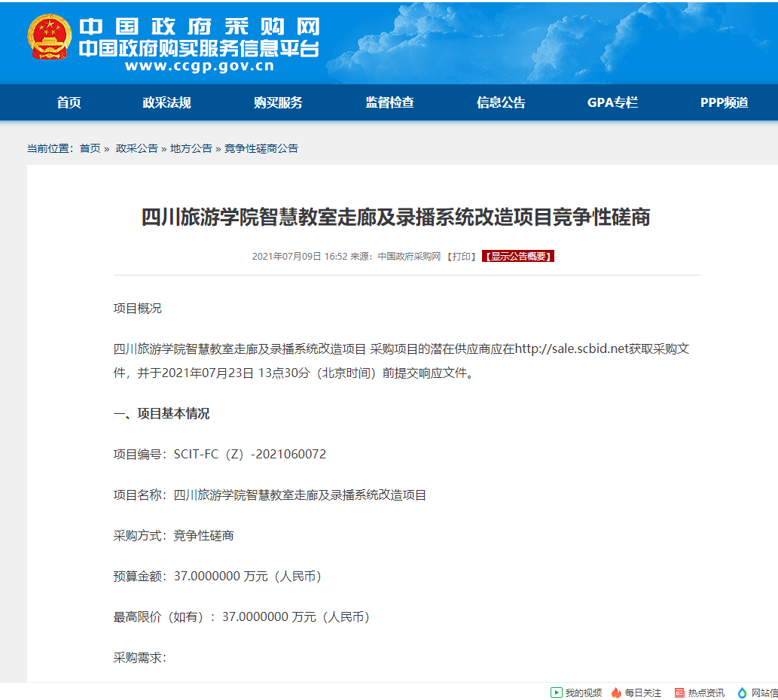Open 竞争性磋商公告 breadcrumb link
The width and height of the screenshot is (778, 700).
[261, 148]
